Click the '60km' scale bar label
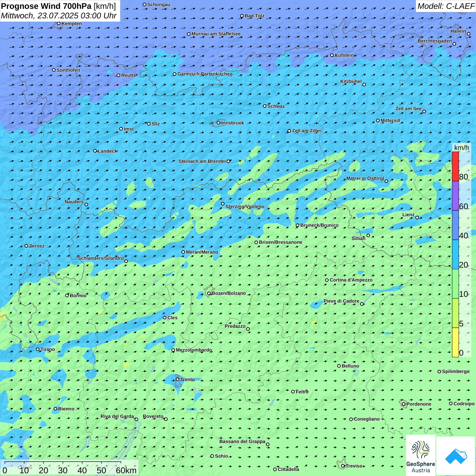Image resolution: width=476 pixels, height=476 pixels. pyautogui.click(x=126, y=470)
